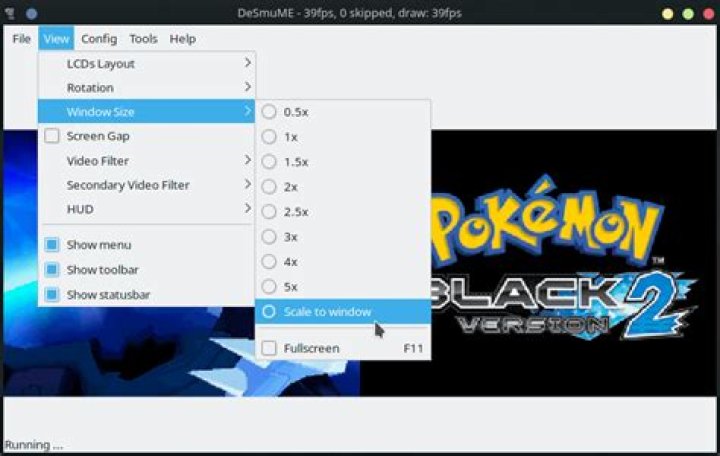This screenshot has width=720, height=456.
Task: Uncheck Show toolbar option
Action: point(52,270)
